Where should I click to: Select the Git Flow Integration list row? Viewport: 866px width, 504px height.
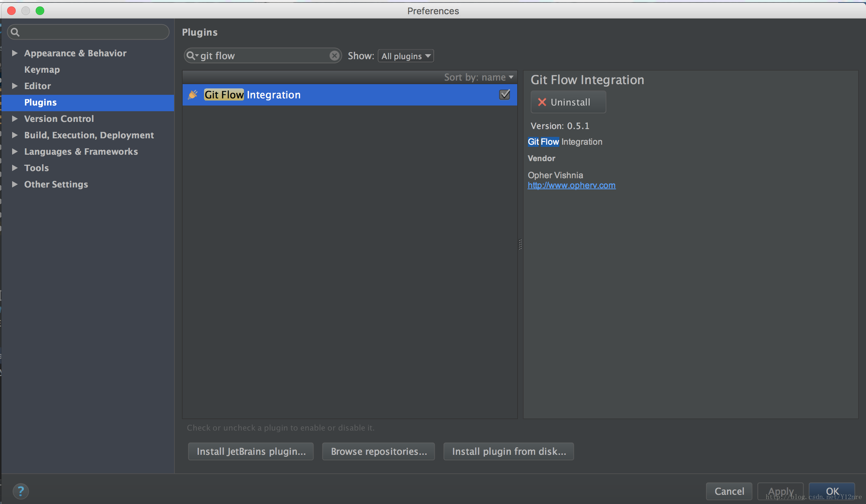click(x=350, y=94)
